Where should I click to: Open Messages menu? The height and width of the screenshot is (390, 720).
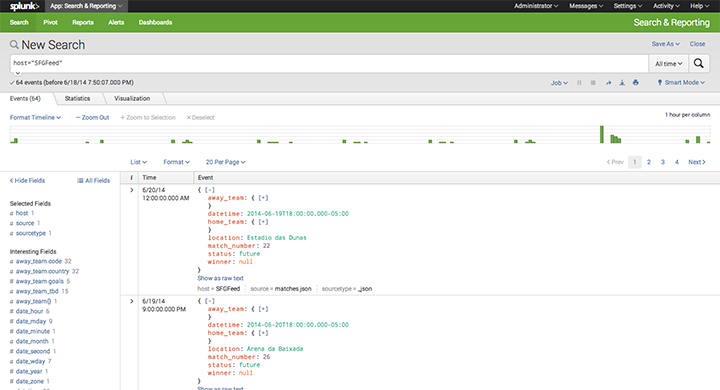pos(586,6)
